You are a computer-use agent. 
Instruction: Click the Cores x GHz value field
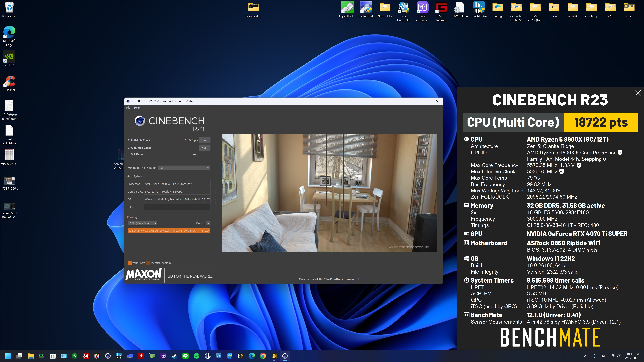[177, 192]
